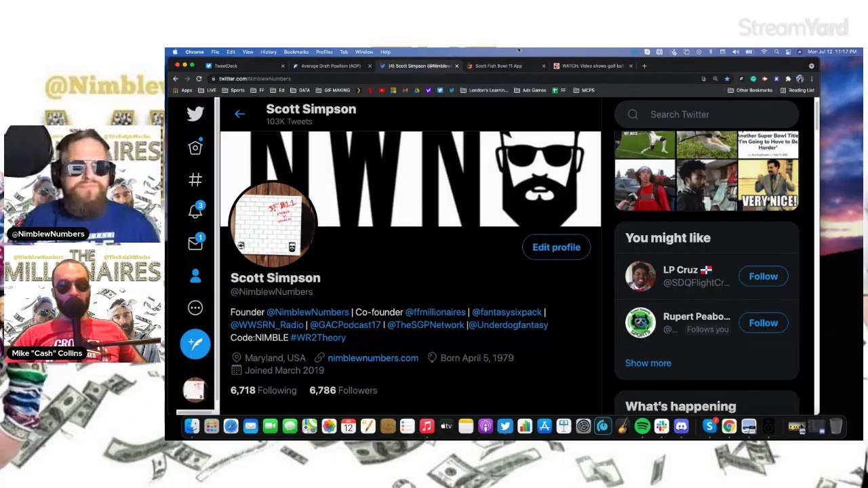The width and height of the screenshot is (868, 488).
Task: Follow LP Cruz
Action: 763,277
